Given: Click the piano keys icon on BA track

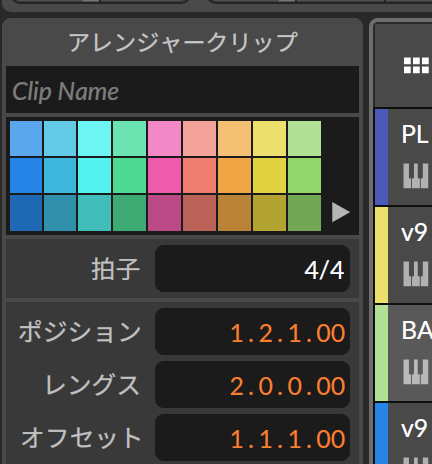Looking at the screenshot, I should pyautogui.click(x=416, y=372).
